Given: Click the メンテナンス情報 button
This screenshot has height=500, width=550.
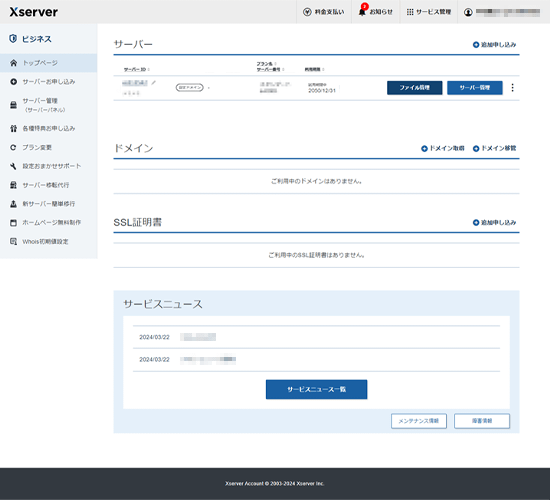Looking at the screenshot, I should pyautogui.click(x=419, y=421).
